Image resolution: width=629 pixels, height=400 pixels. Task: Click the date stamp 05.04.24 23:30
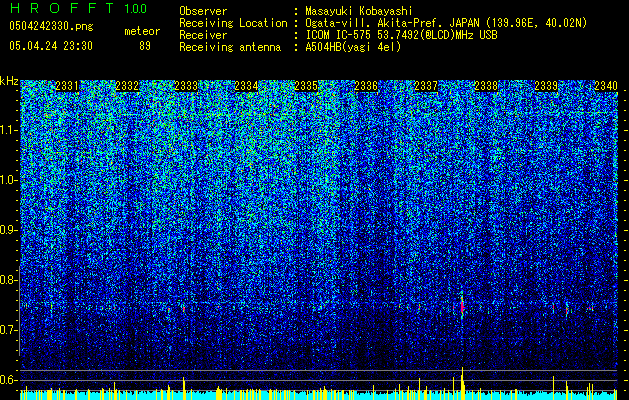coord(51,46)
